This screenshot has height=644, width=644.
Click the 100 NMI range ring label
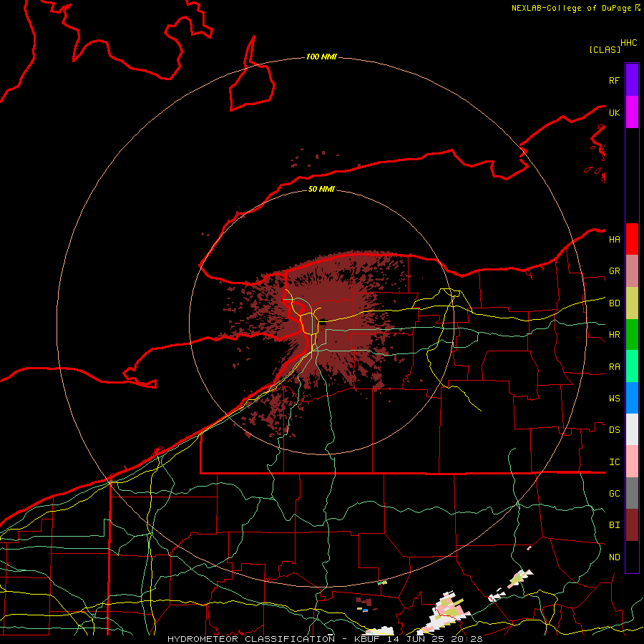pos(321,57)
